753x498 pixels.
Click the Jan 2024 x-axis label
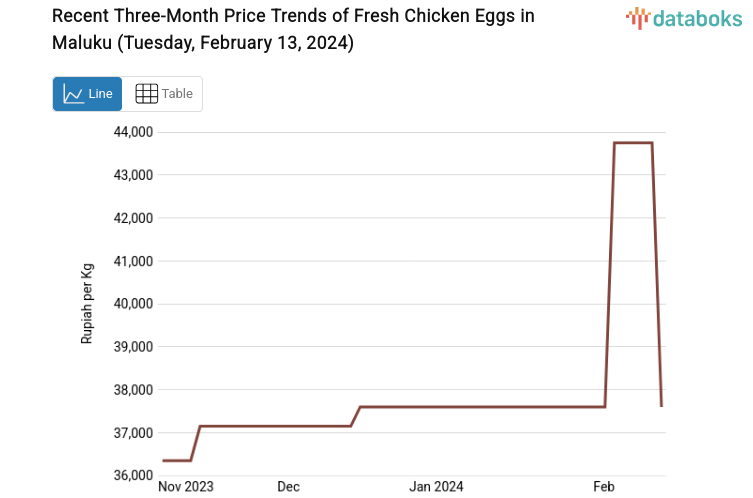436,487
